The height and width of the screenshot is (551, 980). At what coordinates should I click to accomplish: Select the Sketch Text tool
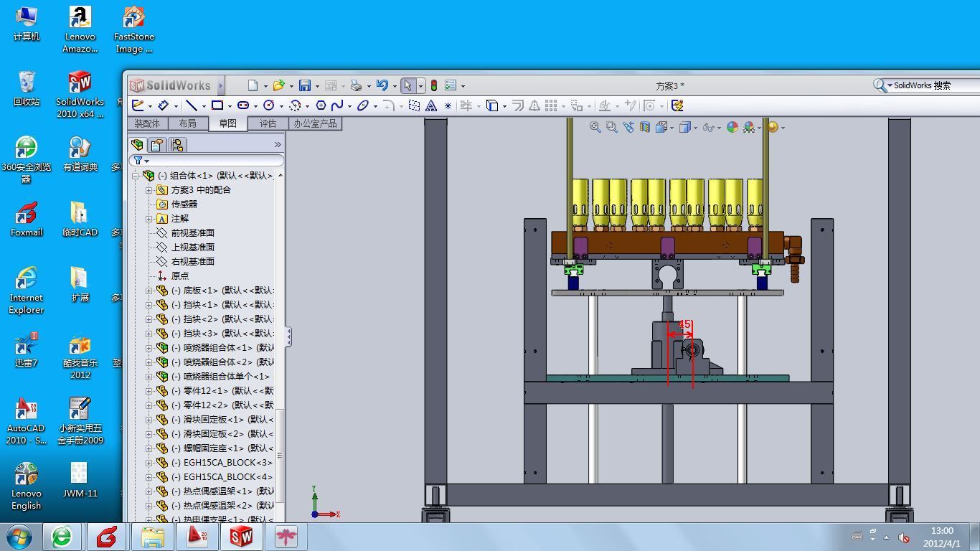click(x=431, y=105)
